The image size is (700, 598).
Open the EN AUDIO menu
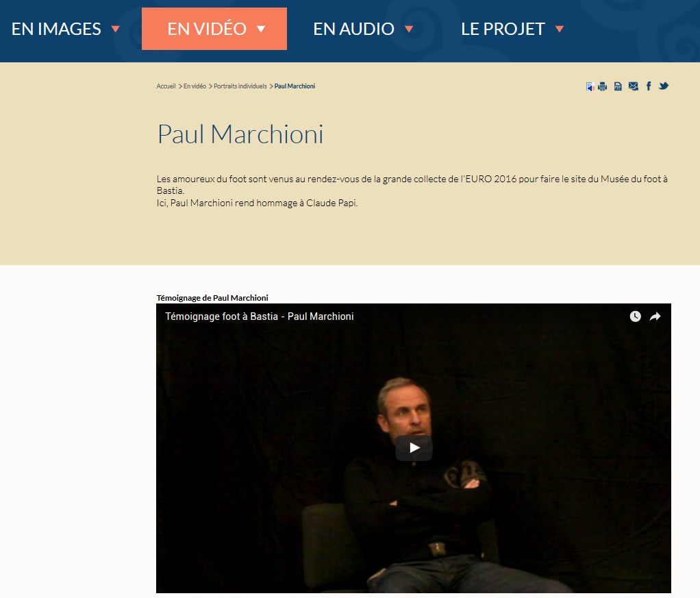pos(353,29)
